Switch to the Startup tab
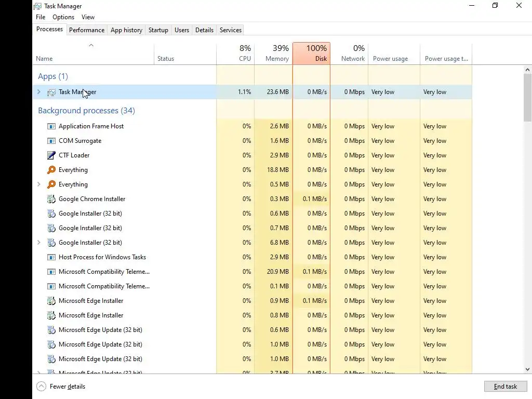 [x=158, y=30]
